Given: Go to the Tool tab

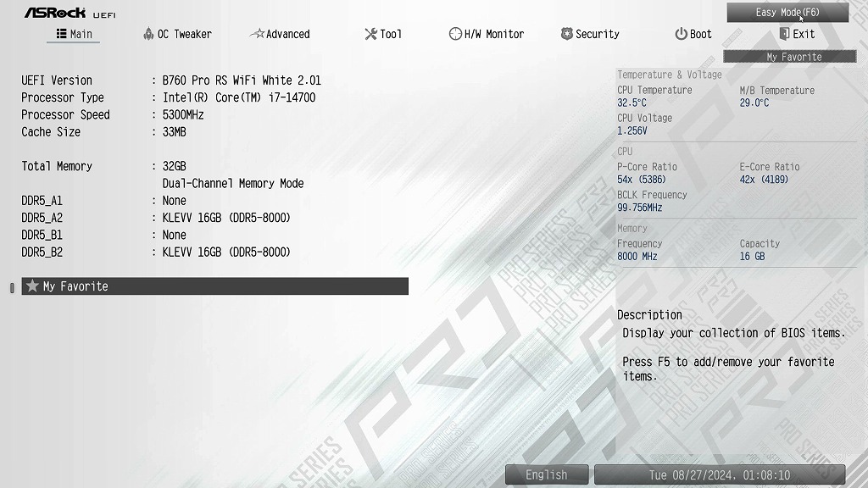Looking at the screenshot, I should coord(383,34).
